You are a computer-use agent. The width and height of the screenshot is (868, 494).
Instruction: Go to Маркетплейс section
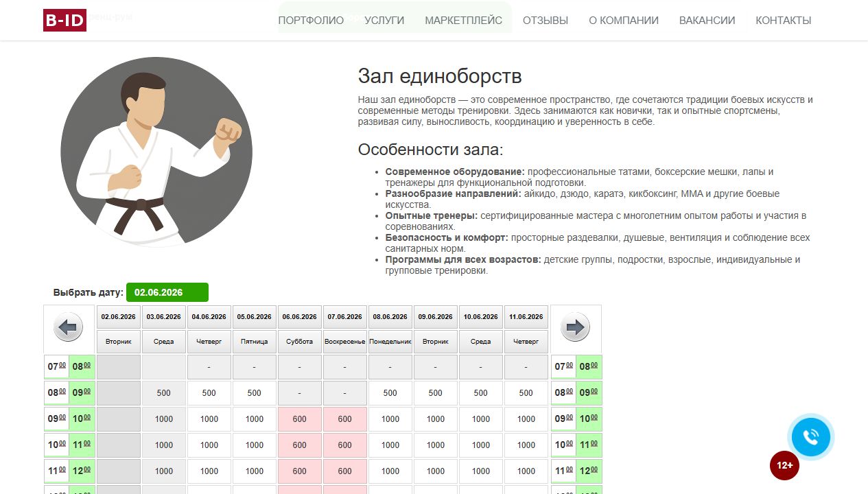coord(463,21)
